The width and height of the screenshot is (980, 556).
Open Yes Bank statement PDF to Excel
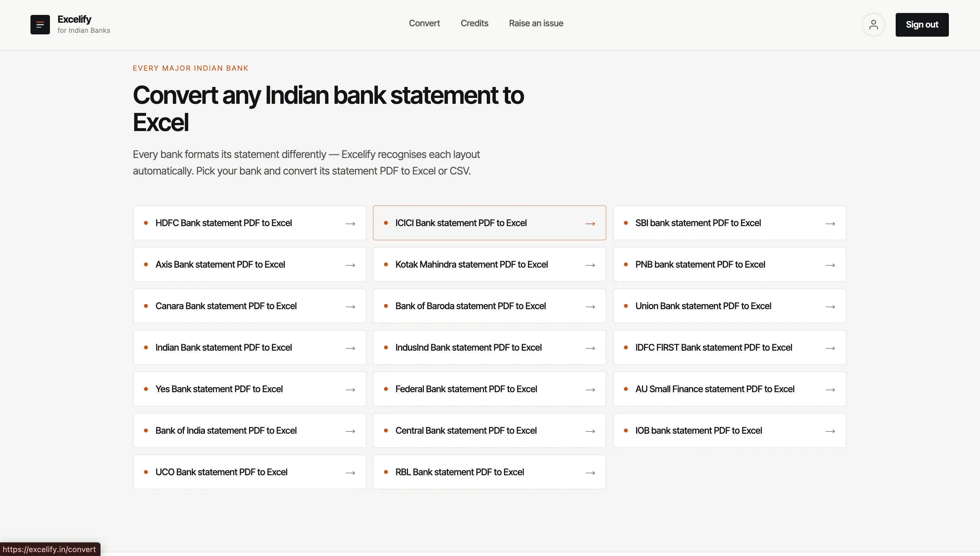click(249, 389)
